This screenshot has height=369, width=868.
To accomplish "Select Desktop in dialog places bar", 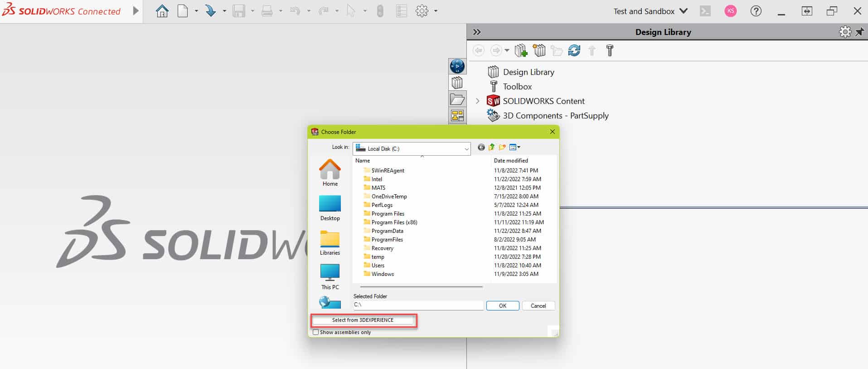I will 330,208.
